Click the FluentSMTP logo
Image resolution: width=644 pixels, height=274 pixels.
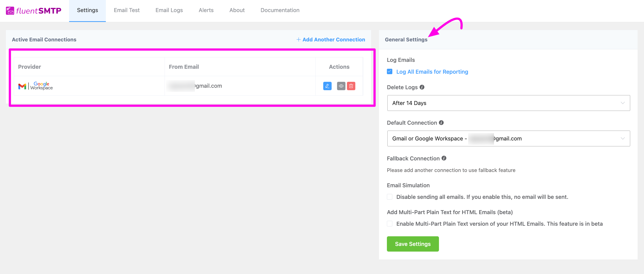point(34,11)
